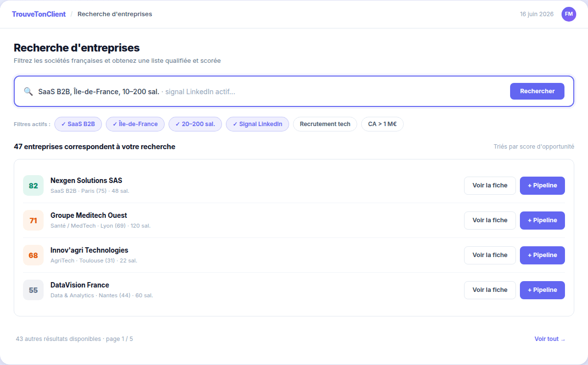
Task: Select the DataVision France name
Action: coord(80,285)
